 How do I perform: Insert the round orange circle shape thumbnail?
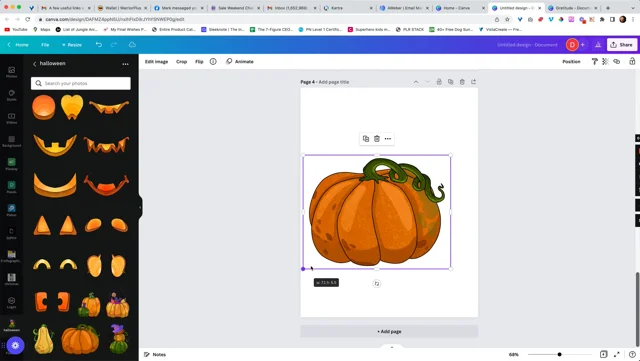44,107
